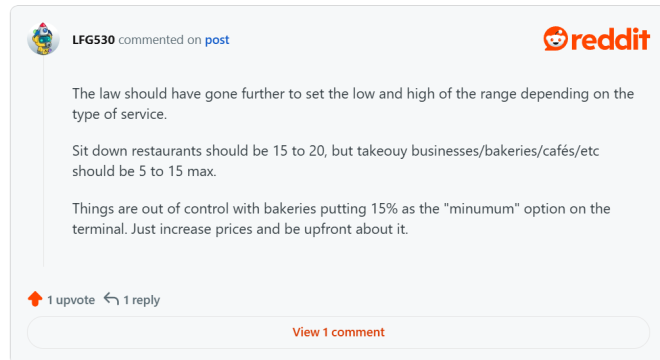Click the paragraph starting "Things are out"

click(341, 219)
